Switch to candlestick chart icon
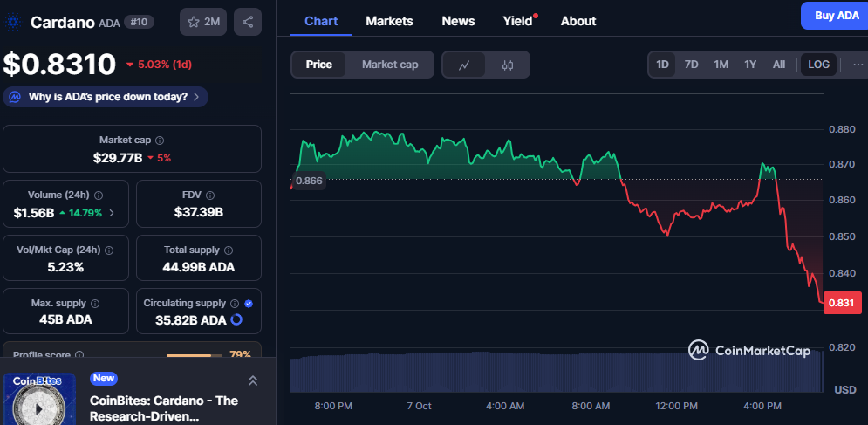This screenshot has width=868, height=425. (x=508, y=65)
